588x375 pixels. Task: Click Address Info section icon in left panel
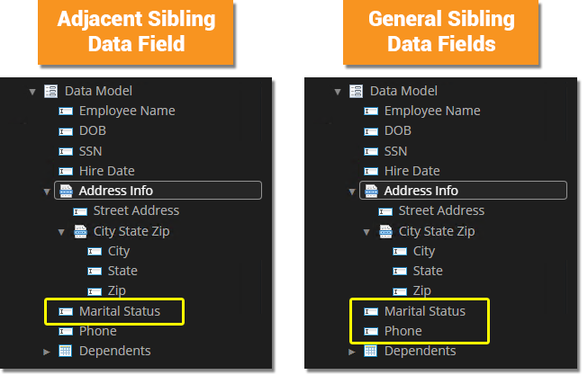click(66, 191)
